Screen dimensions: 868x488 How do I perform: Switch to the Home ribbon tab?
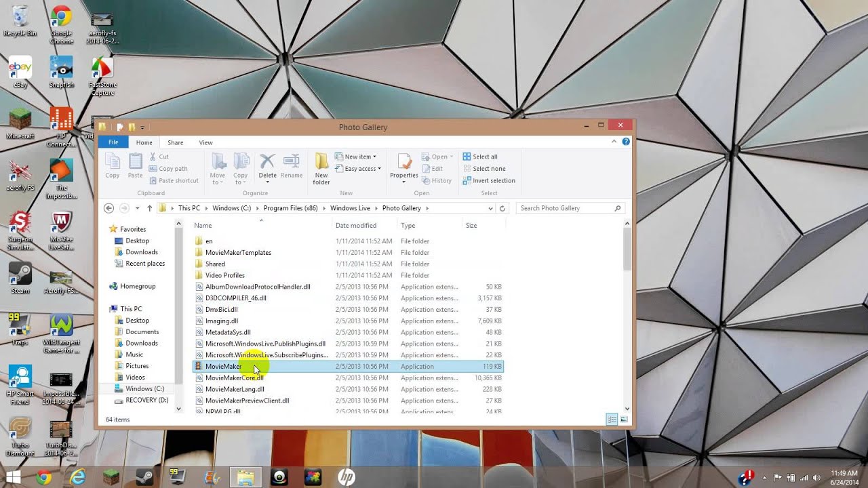pos(144,142)
